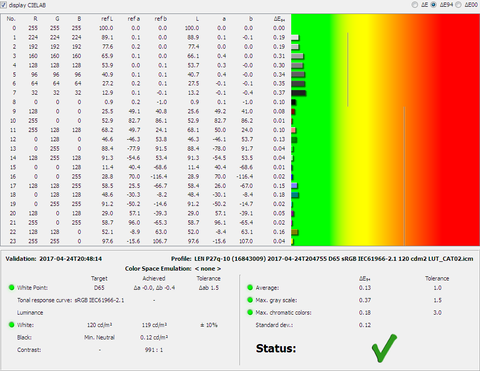Click the green Average status indicator
The image size is (480, 371).
tap(250, 287)
